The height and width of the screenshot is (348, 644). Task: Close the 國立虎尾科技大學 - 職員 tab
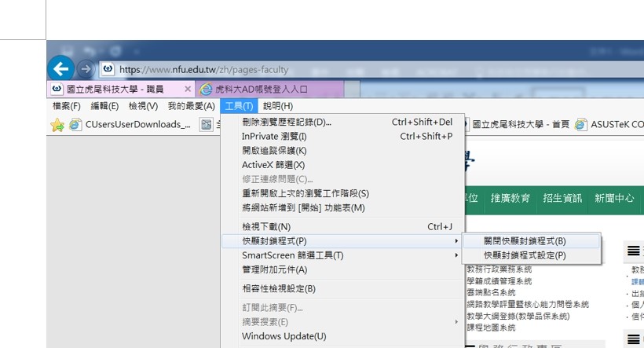coord(187,89)
